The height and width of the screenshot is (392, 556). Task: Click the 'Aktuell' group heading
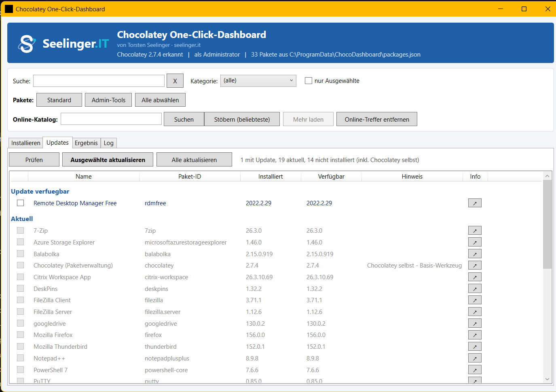[x=22, y=219]
